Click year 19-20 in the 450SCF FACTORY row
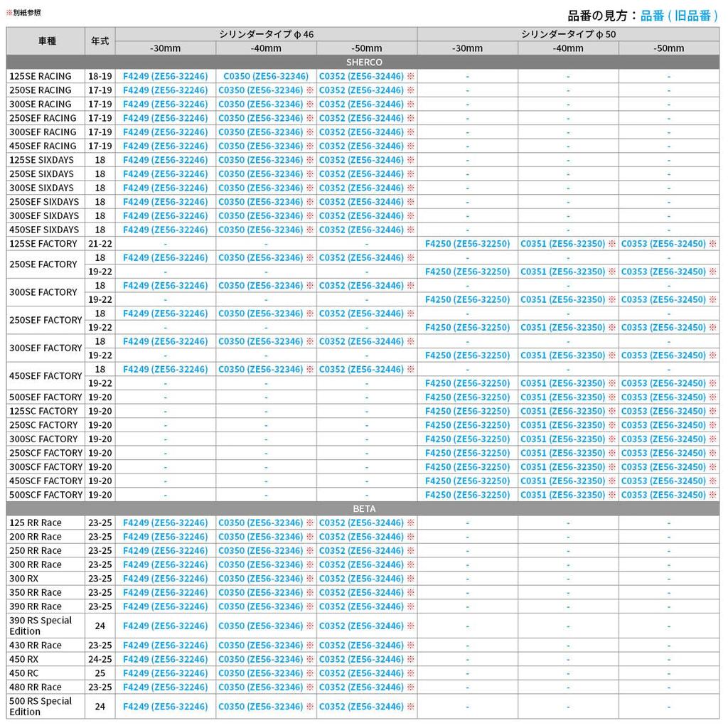The height and width of the screenshot is (728, 728). [x=100, y=481]
